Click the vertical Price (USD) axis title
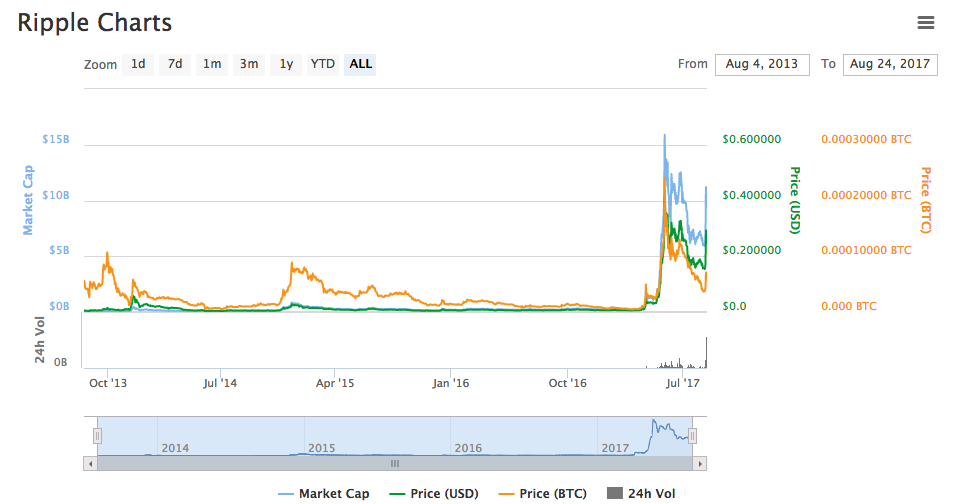The image size is (959, 504). click(794, 200)
